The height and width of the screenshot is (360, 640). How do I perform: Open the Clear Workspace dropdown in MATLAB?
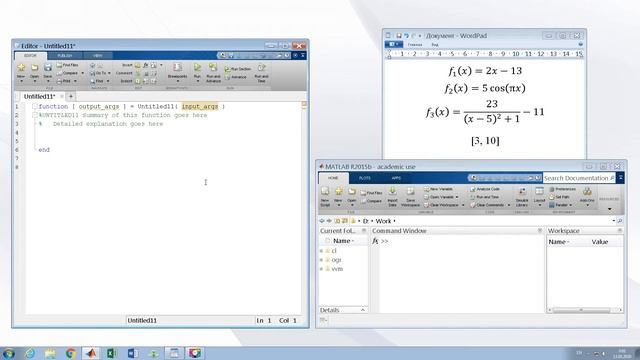[x=463, y=205]
